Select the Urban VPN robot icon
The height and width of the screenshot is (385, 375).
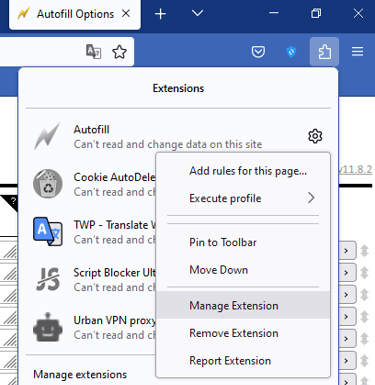[x=48, y=327]
